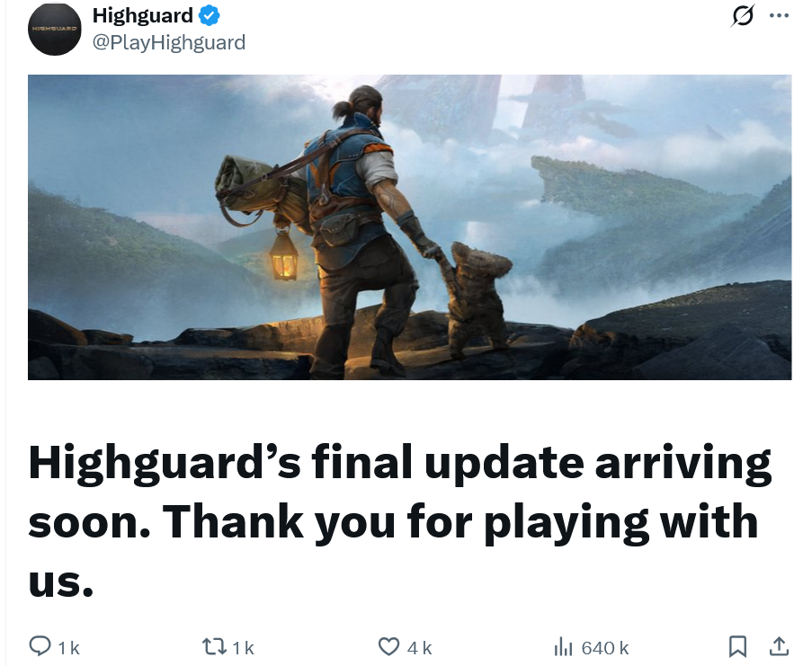Screen dimensions: 812x666
Task: Click the final update headline text
Action: [x=399, y=520]
